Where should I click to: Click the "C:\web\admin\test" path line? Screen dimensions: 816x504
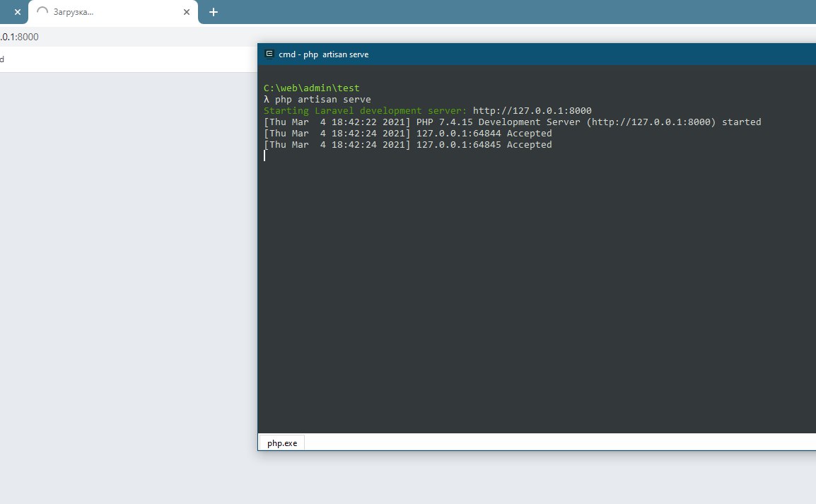[311, 88]
